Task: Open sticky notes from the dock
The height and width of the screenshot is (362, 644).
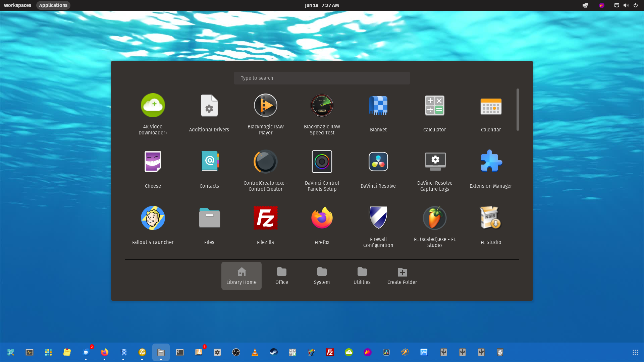Action: pos(67,352)
